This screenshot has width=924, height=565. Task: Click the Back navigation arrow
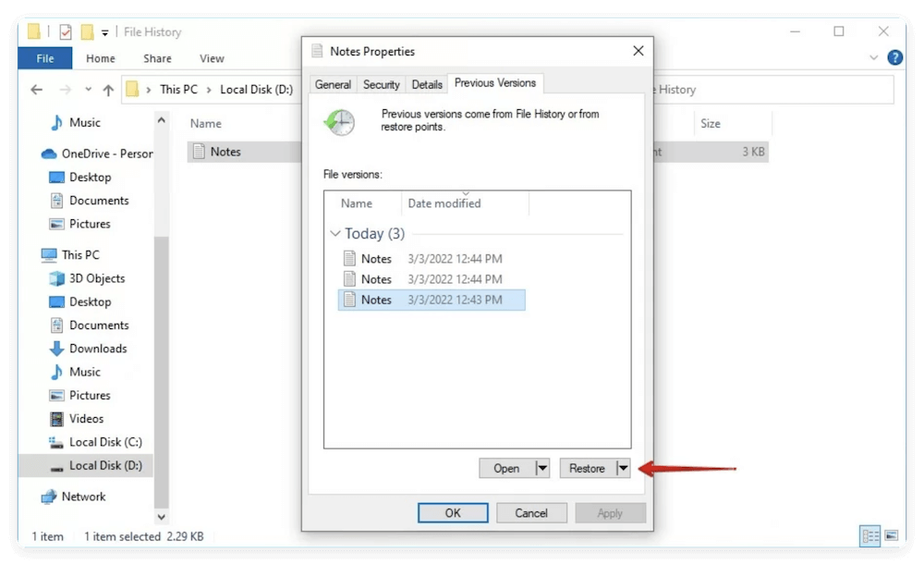35,89
